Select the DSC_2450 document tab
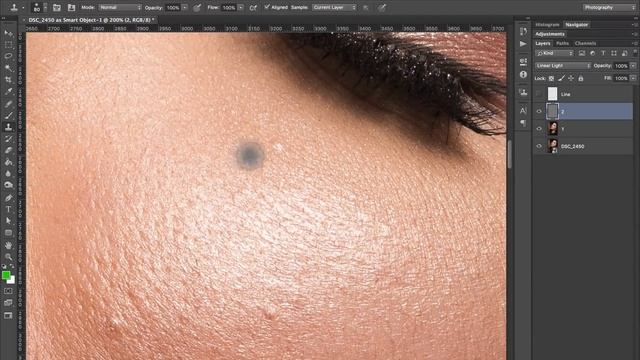Image resolution: width=640 pixels, height=360 pixels. tap(91, 20)
